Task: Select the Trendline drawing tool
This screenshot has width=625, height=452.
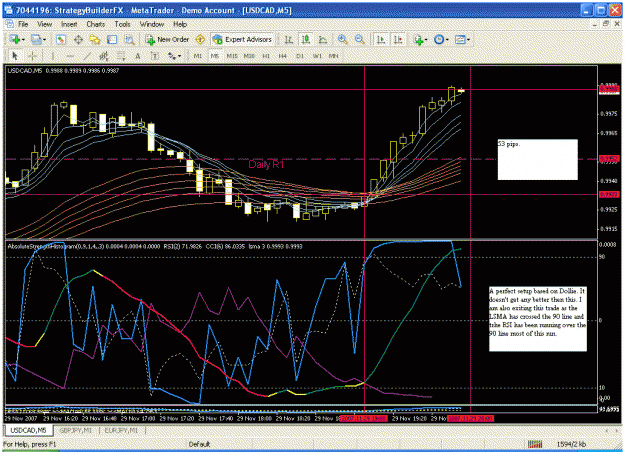Action: tap(87, 56)
